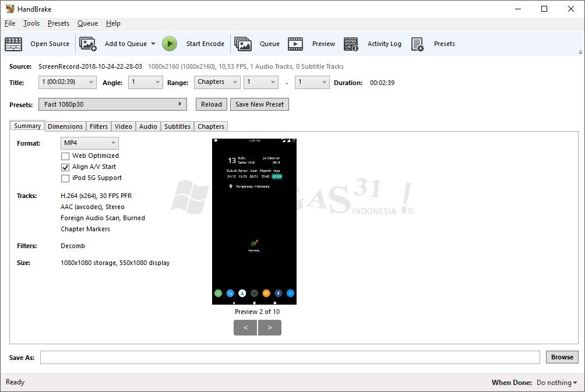Show the previous preview image
This screenshot has height=392, width=585.
(x=245, y=327)
